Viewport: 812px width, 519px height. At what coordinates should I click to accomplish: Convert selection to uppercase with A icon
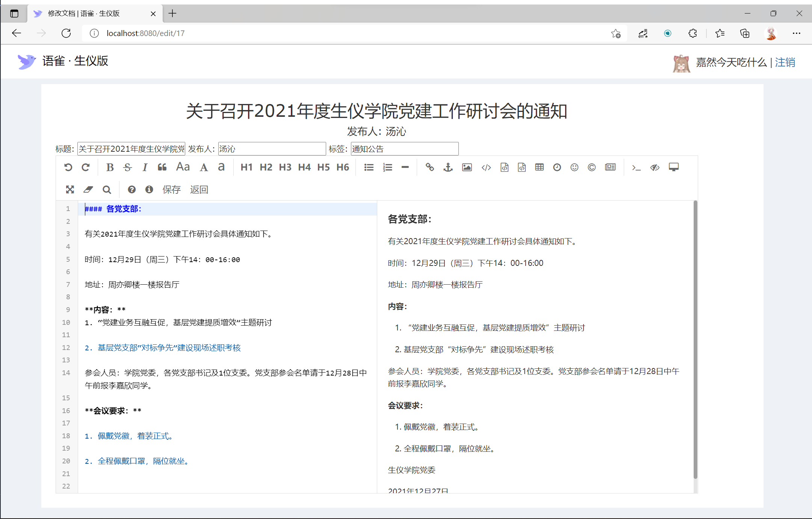(204, 167)
